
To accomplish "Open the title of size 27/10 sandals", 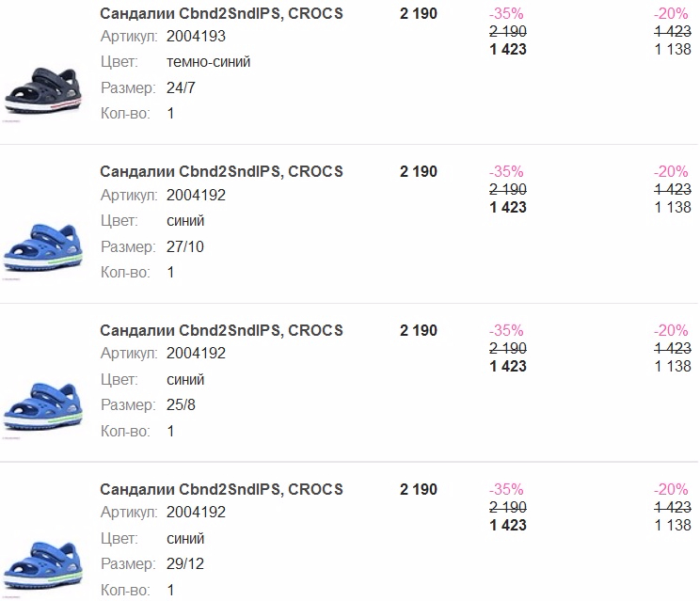I will (221, 171).
